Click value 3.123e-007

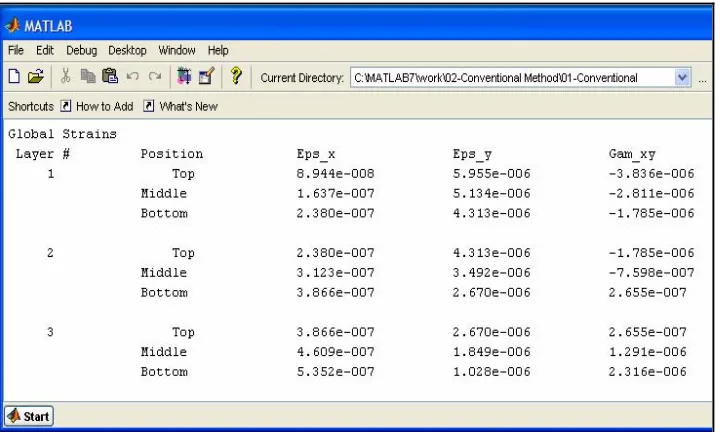coord(336,273)
